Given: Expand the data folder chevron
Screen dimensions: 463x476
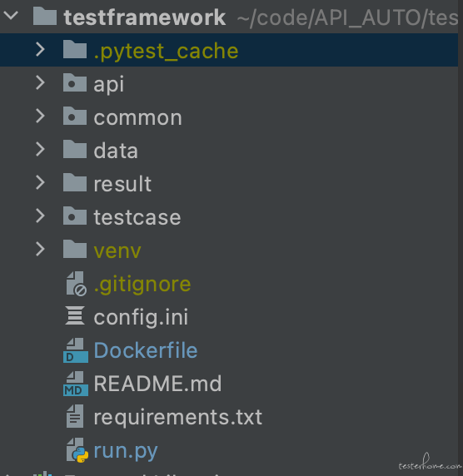Looking at the screenshot, I should pos(40,149).
